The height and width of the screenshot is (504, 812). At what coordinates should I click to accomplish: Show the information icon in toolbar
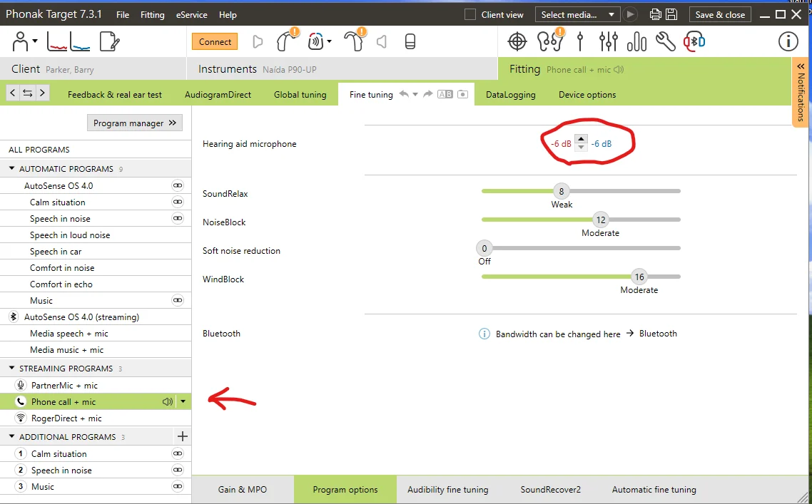point(788,41)
